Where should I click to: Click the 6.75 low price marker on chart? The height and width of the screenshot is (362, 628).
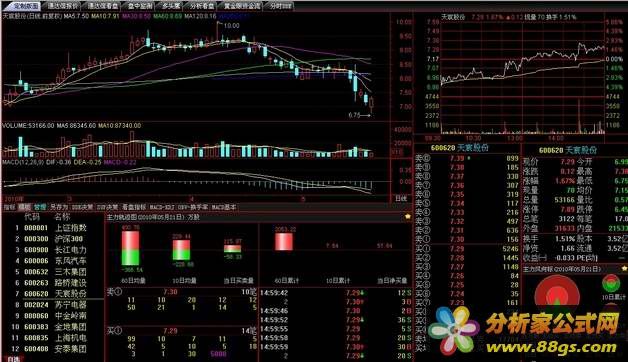(x=354, y=115)
